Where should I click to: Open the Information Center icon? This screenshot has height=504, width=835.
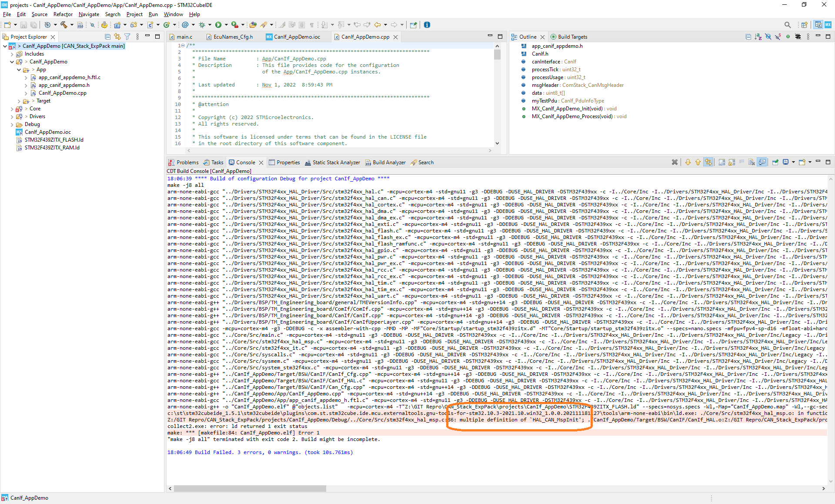click(x=427, y=25)
